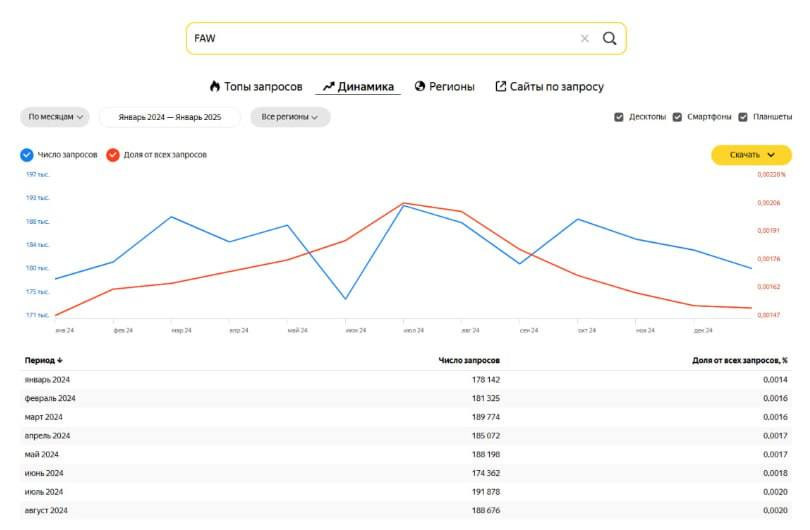Click the chevron on Скачать button
The width and height of the screenshot is (810, 530).
point(771,155)
